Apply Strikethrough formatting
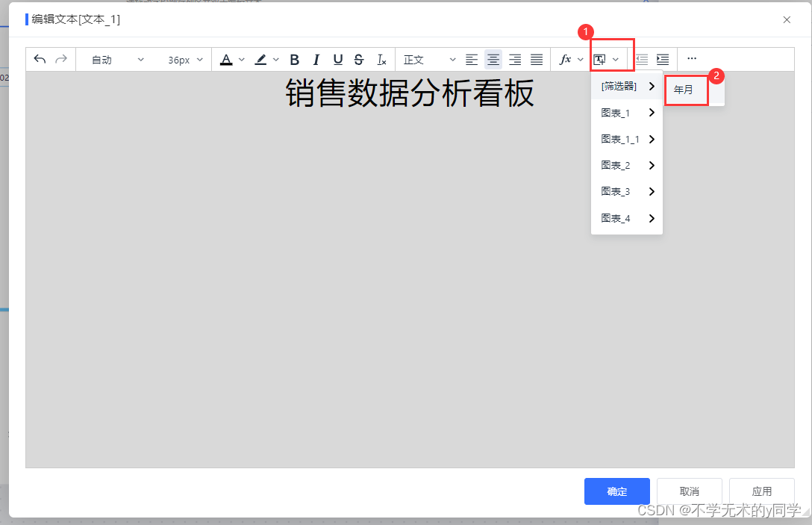This screenshot has width=812, height=525. tap(359, 59)
